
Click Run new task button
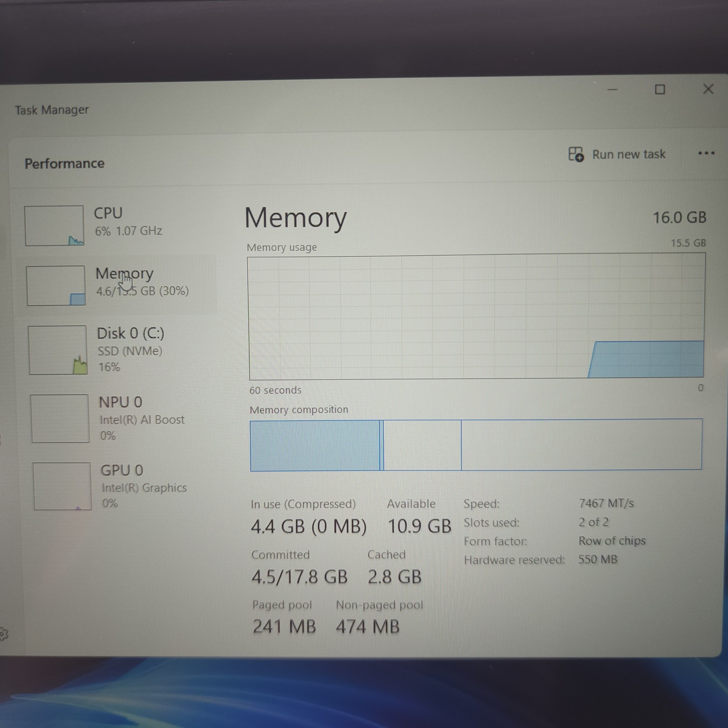tap(617, 154)
